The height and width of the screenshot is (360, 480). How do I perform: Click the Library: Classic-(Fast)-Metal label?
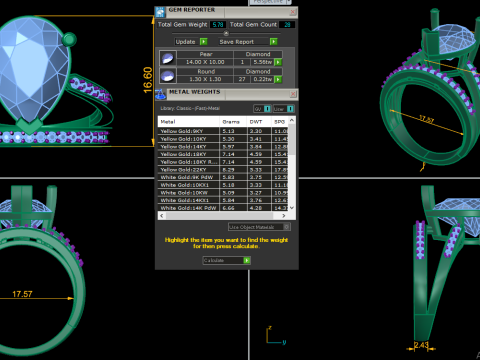(x=190, y=108)
